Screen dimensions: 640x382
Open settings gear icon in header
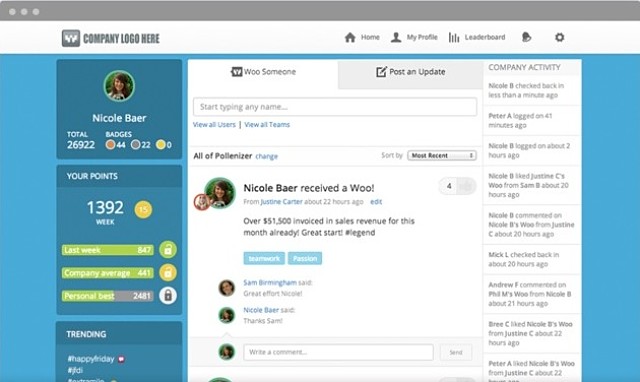pyautogui.click(x=560, y=38)
